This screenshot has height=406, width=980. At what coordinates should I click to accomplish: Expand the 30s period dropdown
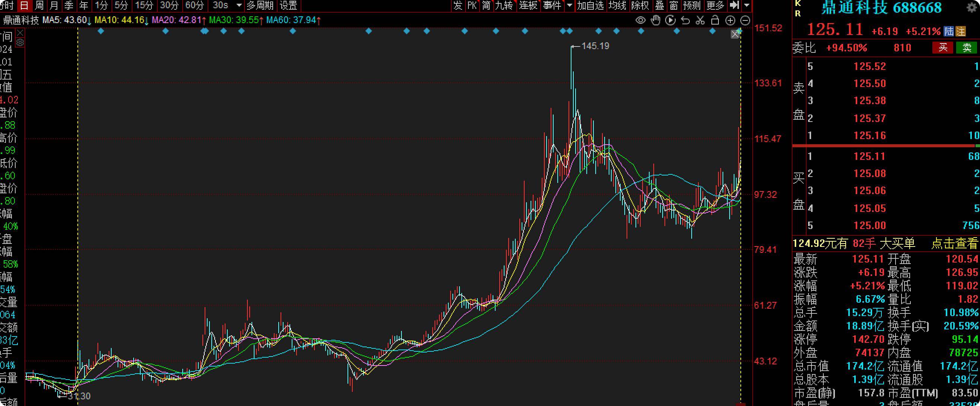[x=239, y=5]
